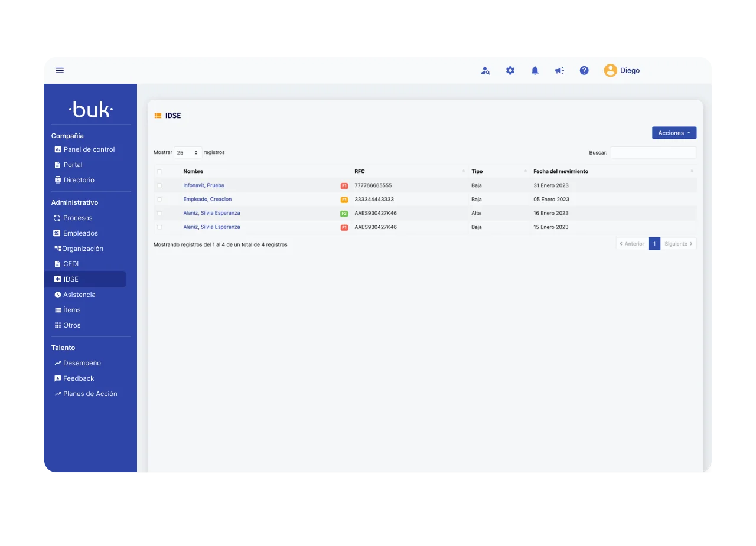The width and height of the screenshot is (756, 546).
Task: Click the Otros grid icon
Action: [57, 325]
